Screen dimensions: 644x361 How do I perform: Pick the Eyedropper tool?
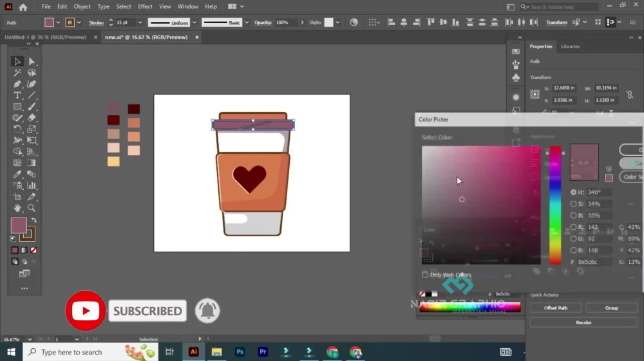(17, 174)
